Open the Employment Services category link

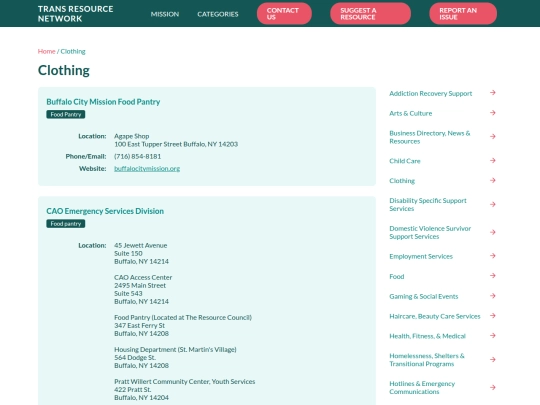tap(421, 256)
